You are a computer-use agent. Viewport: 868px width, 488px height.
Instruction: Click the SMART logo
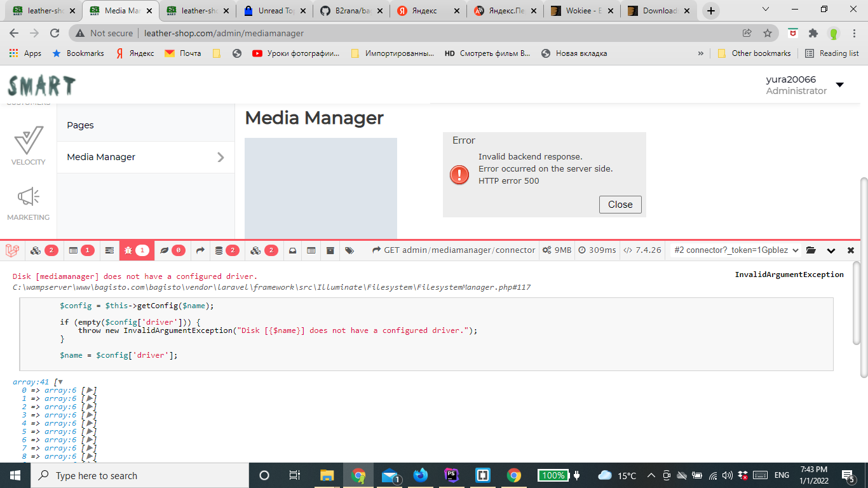[x=42, y=85]
